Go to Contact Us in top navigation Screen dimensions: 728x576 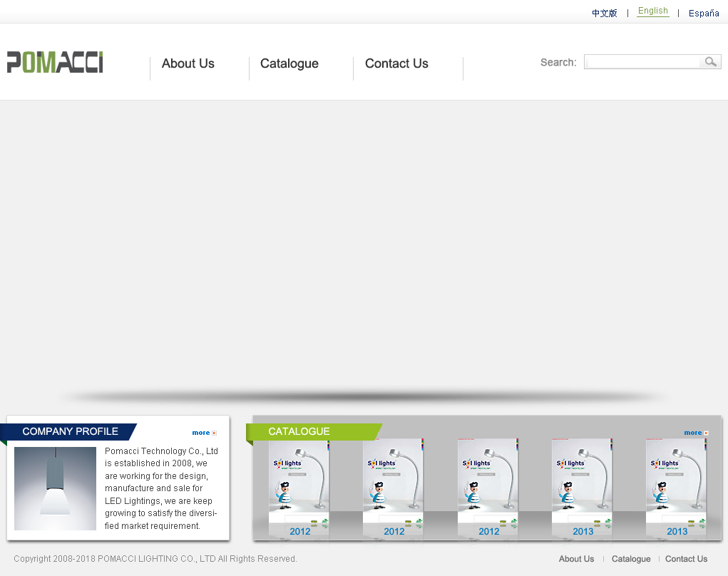[x=396, y=63]
